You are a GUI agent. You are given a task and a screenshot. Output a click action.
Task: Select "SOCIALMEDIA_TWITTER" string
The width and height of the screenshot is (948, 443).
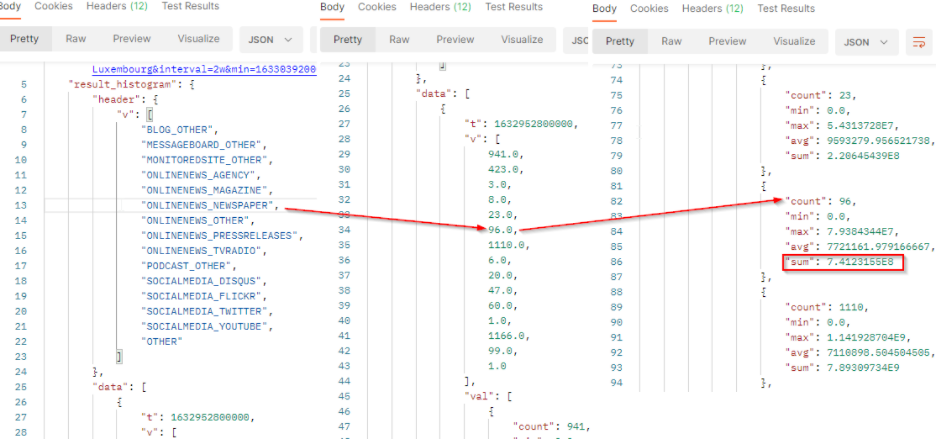203,311
